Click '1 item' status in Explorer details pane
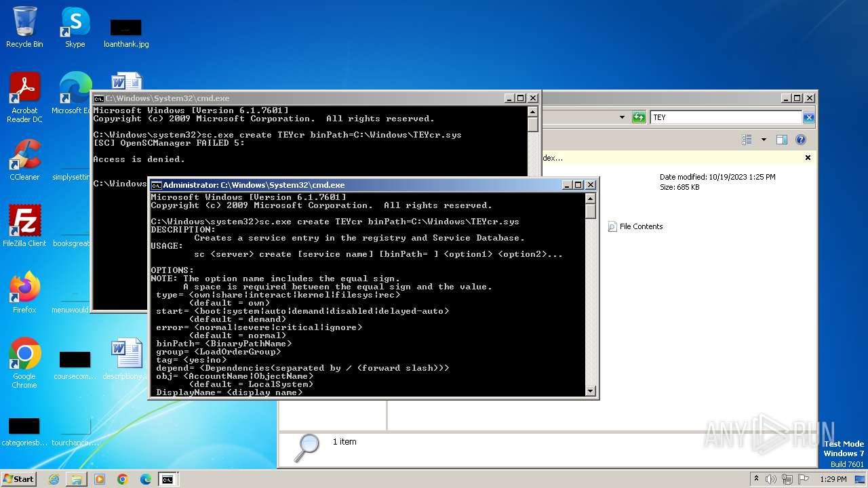 tap(344, 441)
